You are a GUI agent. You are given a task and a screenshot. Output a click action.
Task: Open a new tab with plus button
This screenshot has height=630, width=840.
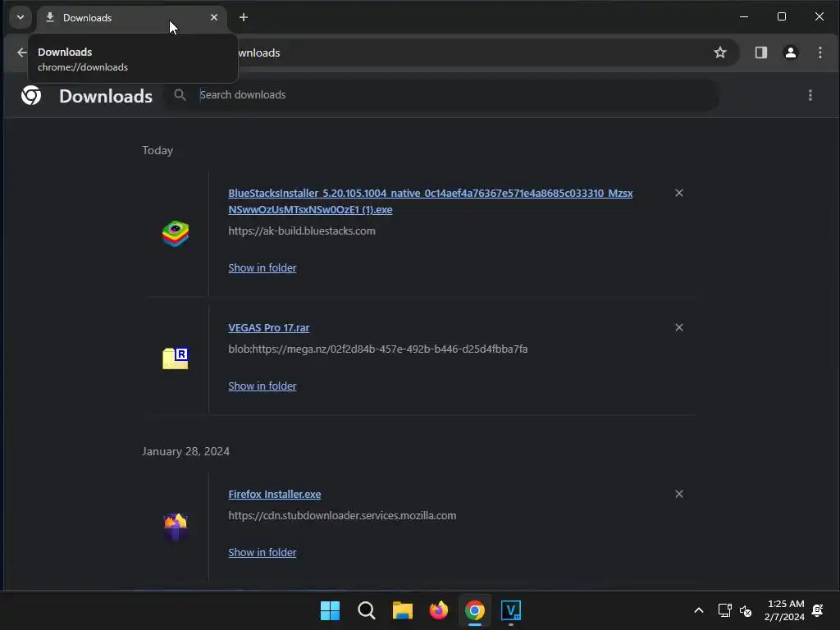[x=243, y=17]
